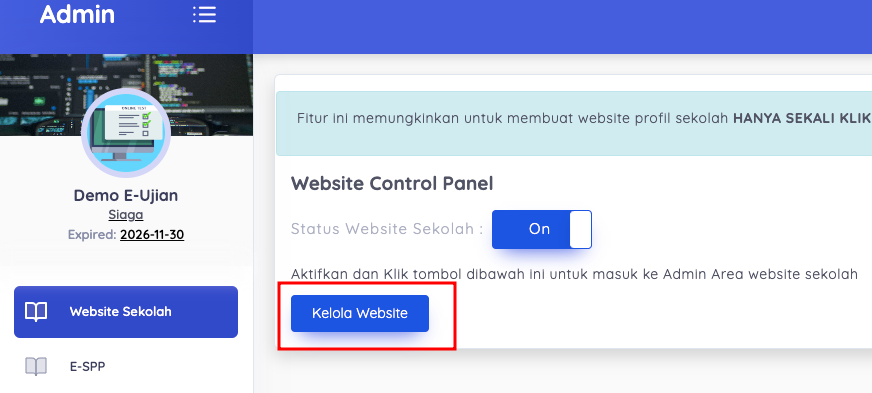Click the Status Website Sekolah label
The image size is (872, 393).
click(x=387, y=229)
